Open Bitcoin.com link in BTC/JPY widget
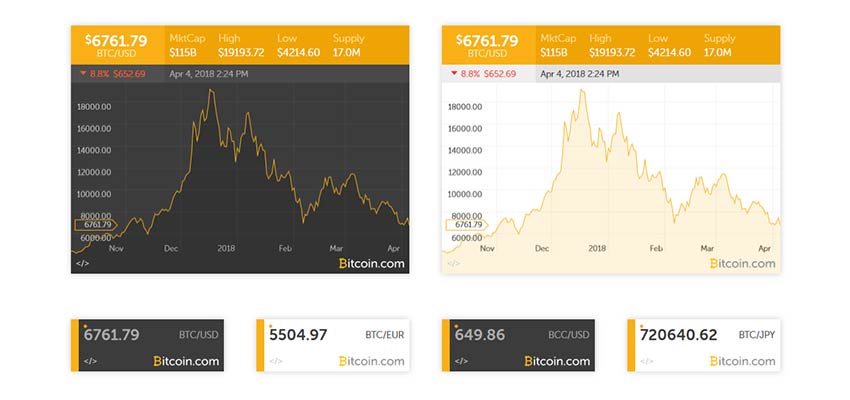The width and height of the screenshot is (850, 400). (743, 361)
